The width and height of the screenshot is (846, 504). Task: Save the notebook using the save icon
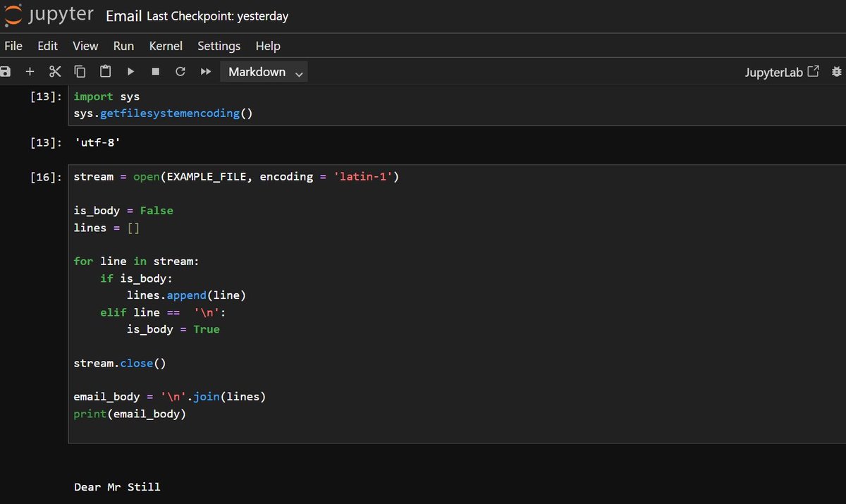(6, 71)
